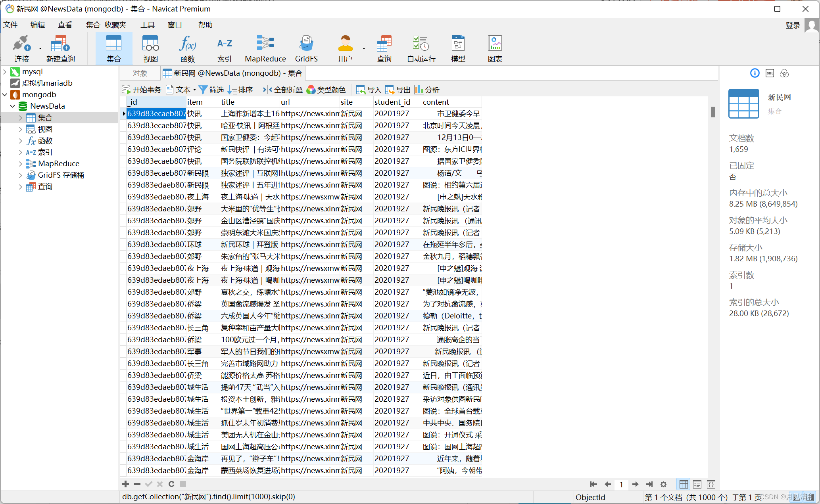Expand the MapReduce tree node
Image resolution: width=820 pixels, height=504 pixels.
tap(21, 163)
